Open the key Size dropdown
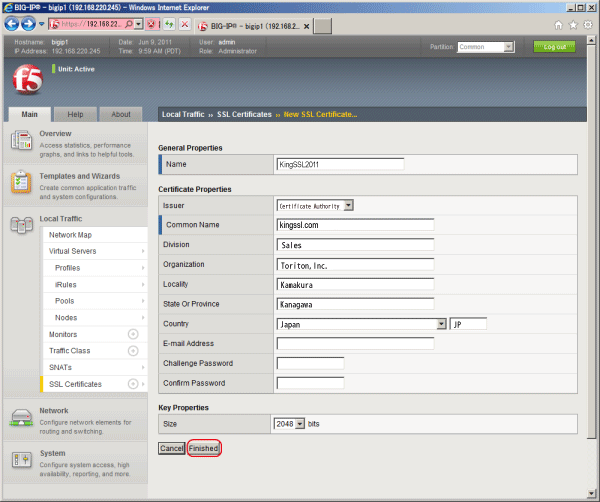 (289, 424)
